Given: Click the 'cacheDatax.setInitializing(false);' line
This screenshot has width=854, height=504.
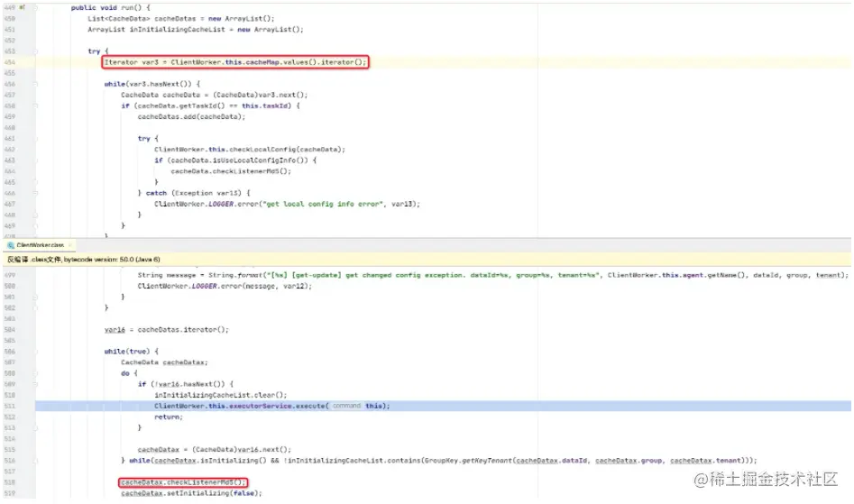Looking at the screenshot, I should point(191,493).
